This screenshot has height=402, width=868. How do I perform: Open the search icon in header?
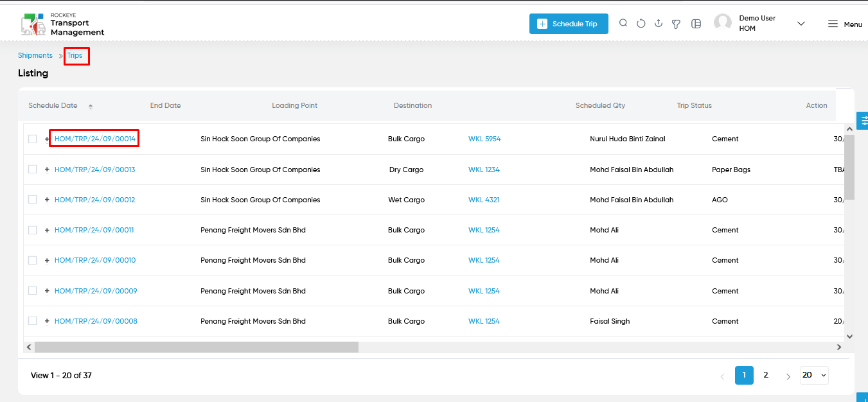623,23
